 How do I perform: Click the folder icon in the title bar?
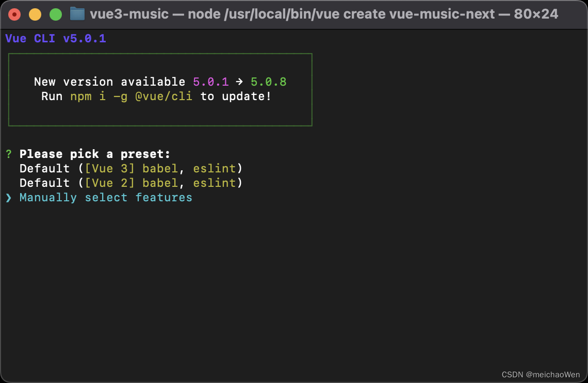76,14
